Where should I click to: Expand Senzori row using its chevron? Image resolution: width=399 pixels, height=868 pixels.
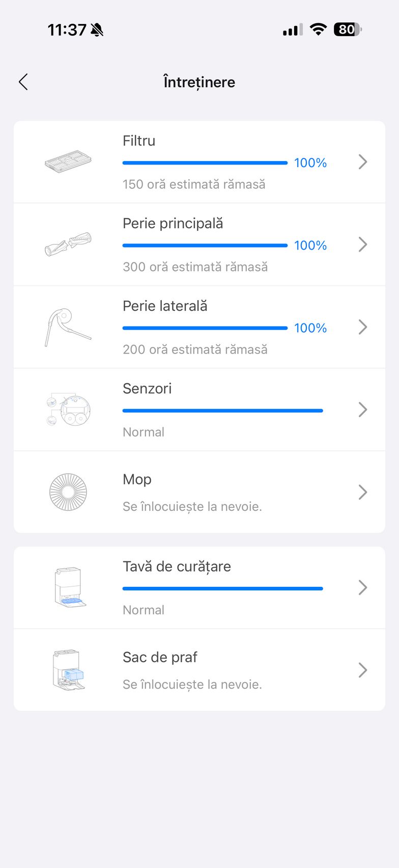362,410
